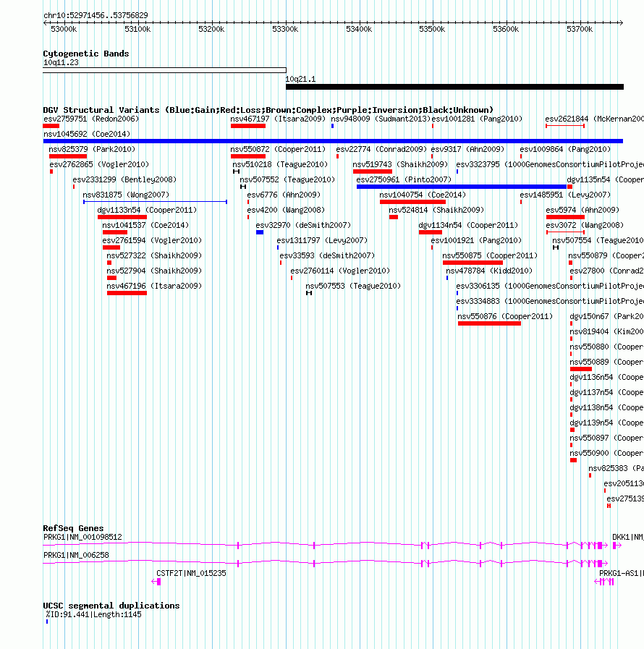Viewport: 644px width, 649px height.
Task: Click the esv32970 (deSmith2007) label
Action: pos(303,225)
